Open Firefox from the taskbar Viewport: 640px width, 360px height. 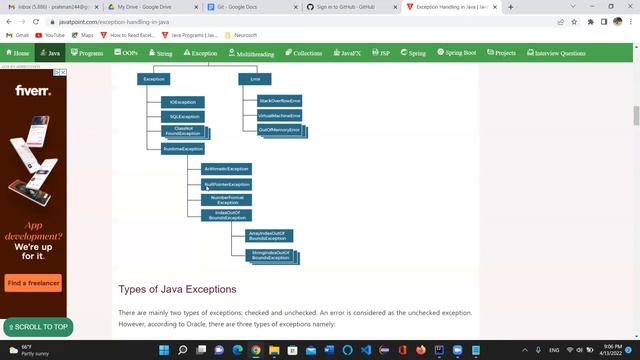point(421,350)
